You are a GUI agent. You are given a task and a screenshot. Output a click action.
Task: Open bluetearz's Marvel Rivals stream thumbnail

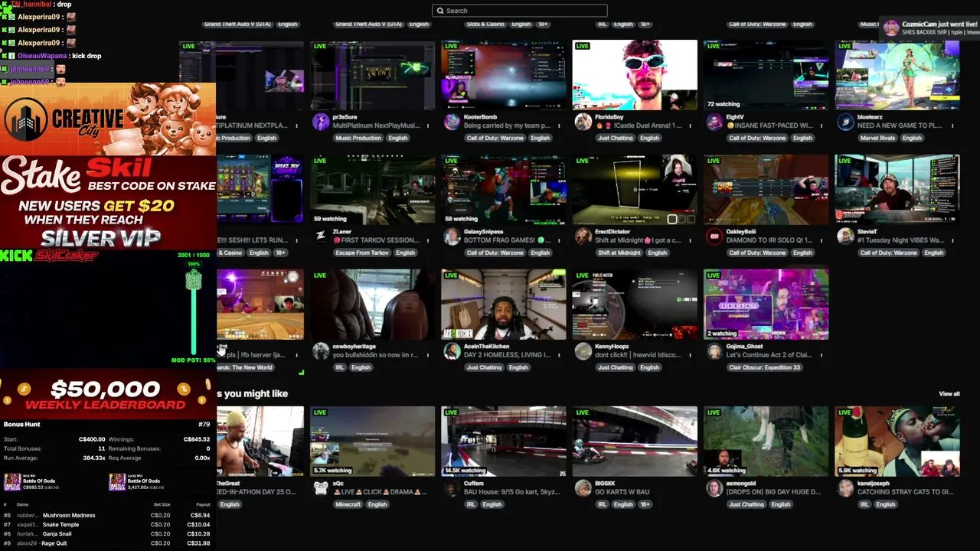pyautogui.click(x=897, y=75)
